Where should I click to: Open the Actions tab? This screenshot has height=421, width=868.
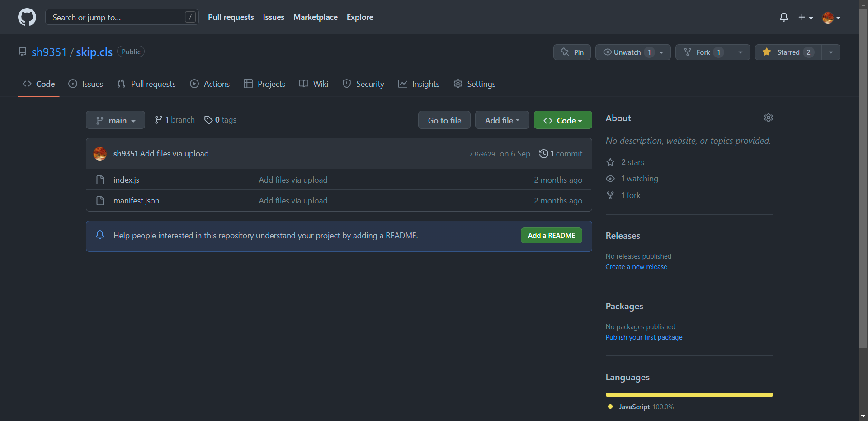(x=210, y=84)
